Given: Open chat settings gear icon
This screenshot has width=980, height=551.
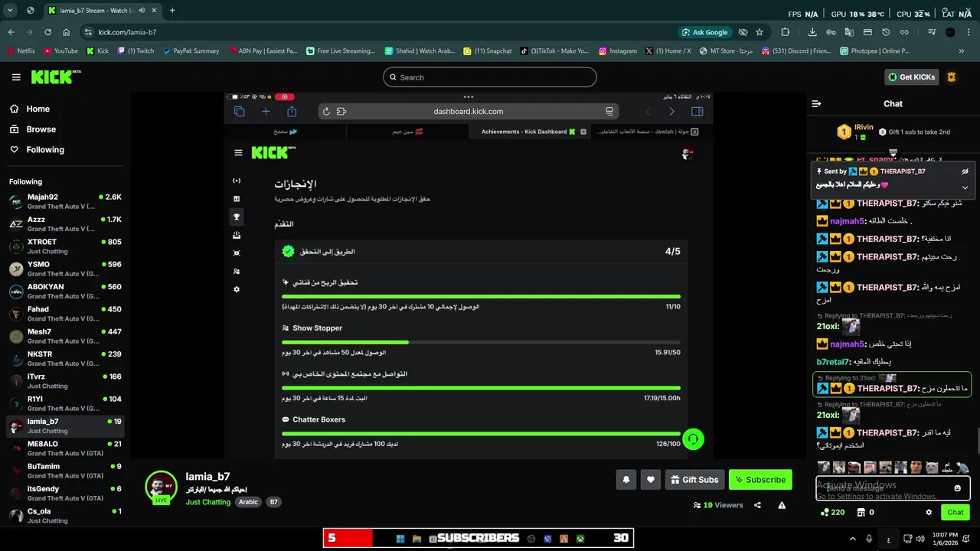Looking at the screenshot, I should click(x=929, y=512).
